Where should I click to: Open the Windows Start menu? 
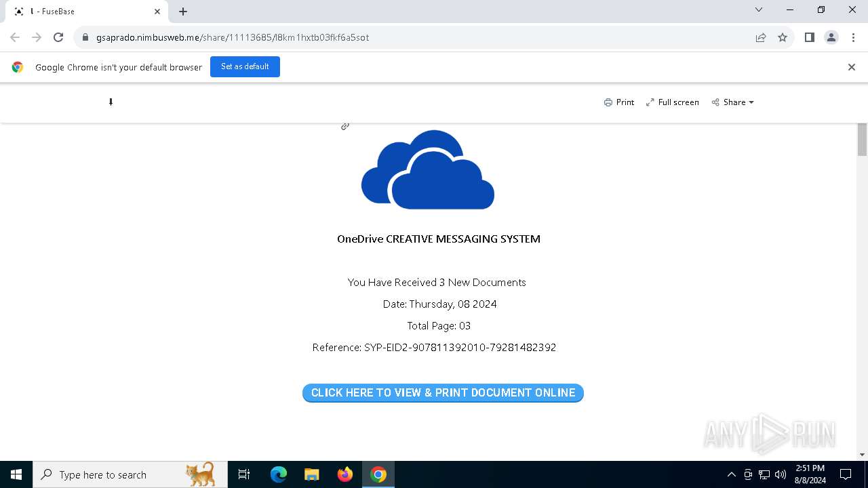pos(16,474)
